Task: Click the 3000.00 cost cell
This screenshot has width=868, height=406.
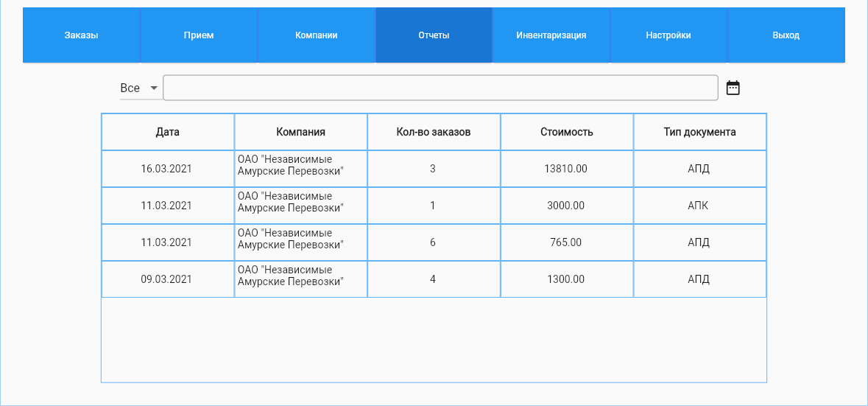Action: tap(567, 206)
